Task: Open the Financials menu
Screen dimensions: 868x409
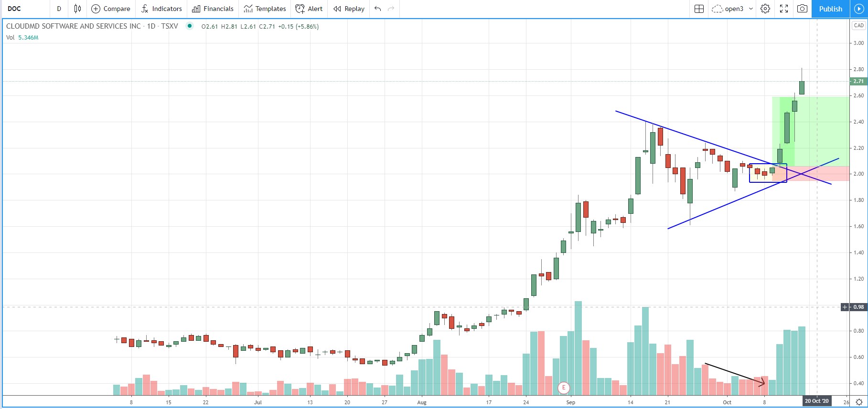Action: [213, 9]
